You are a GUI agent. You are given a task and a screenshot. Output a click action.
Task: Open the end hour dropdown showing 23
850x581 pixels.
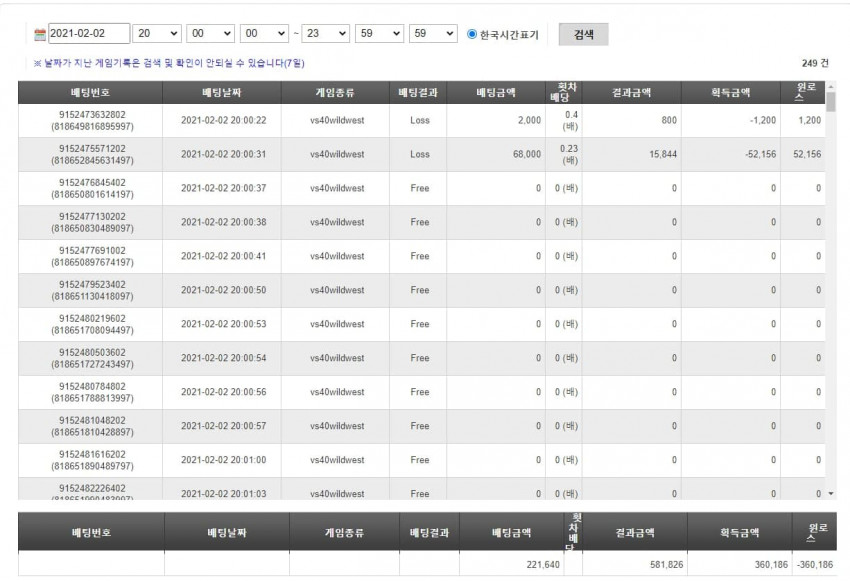coord(325,34)
